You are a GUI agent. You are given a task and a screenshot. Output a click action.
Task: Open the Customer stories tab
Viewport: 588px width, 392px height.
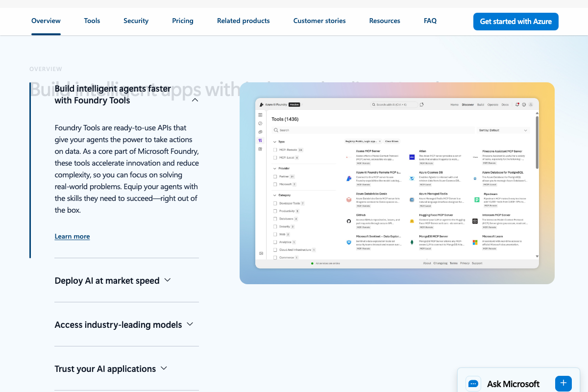pos(319,21)
